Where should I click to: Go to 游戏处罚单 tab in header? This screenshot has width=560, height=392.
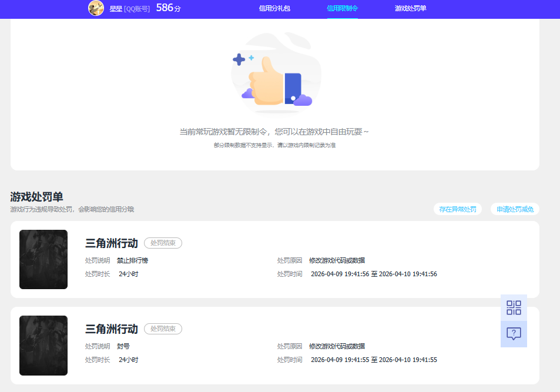[410, 8]
